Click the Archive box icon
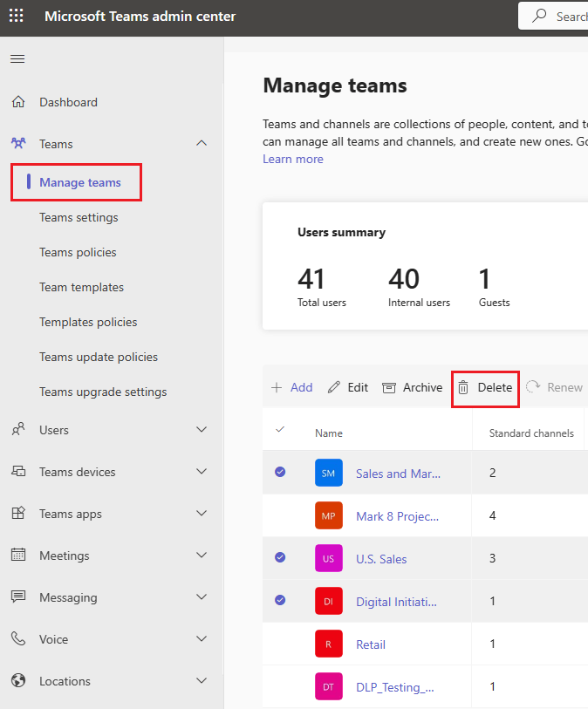 tap(389, 387)
